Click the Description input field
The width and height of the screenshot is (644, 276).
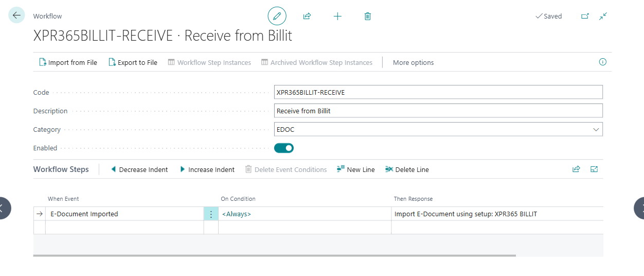point(438,111)
